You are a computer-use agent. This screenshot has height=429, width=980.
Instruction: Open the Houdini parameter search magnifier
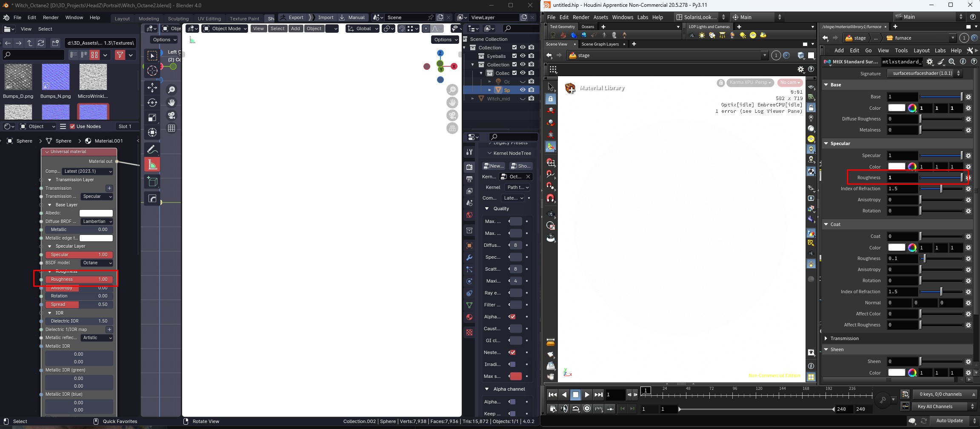952,62
